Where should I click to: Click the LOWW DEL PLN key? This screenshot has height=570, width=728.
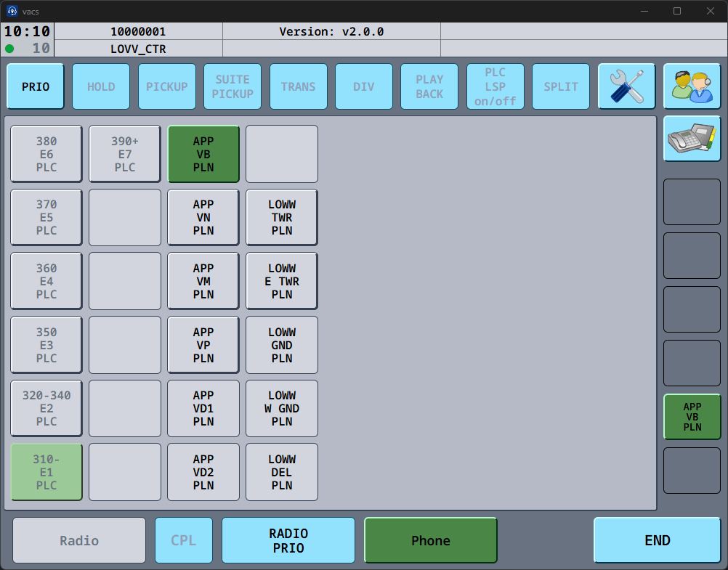(282, 472)
